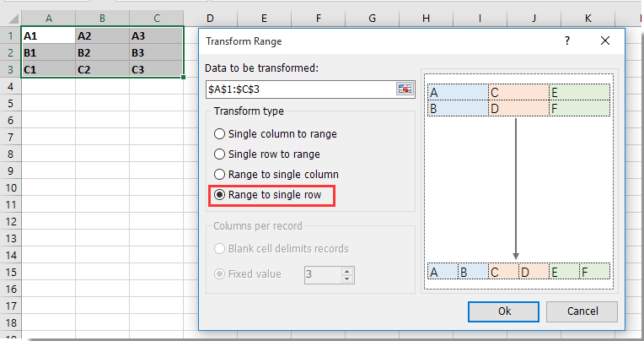Select cell A1 in the spreadsheet
644x341 pixels.
click(x=47, y=35)
